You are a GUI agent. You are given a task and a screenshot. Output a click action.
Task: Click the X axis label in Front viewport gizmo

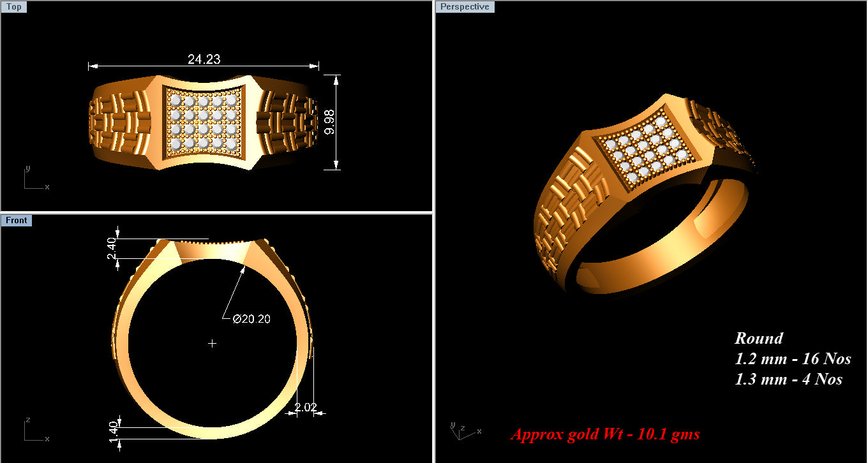click(47, 439)
